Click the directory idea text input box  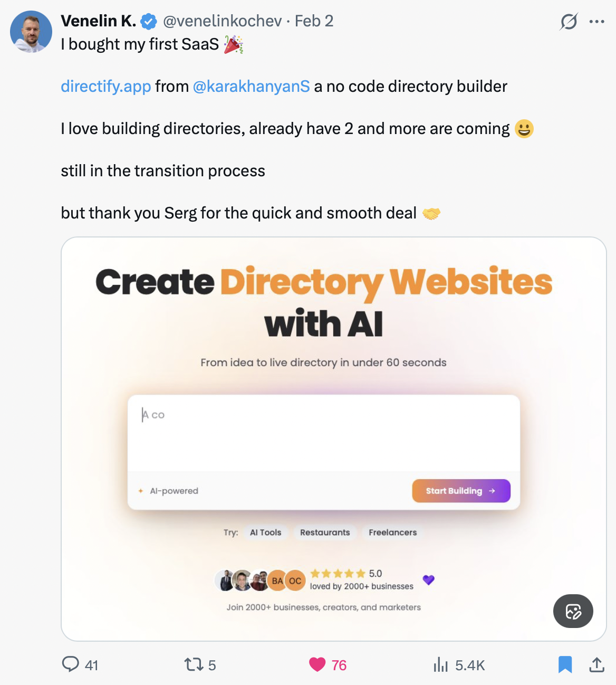point(324,433)
